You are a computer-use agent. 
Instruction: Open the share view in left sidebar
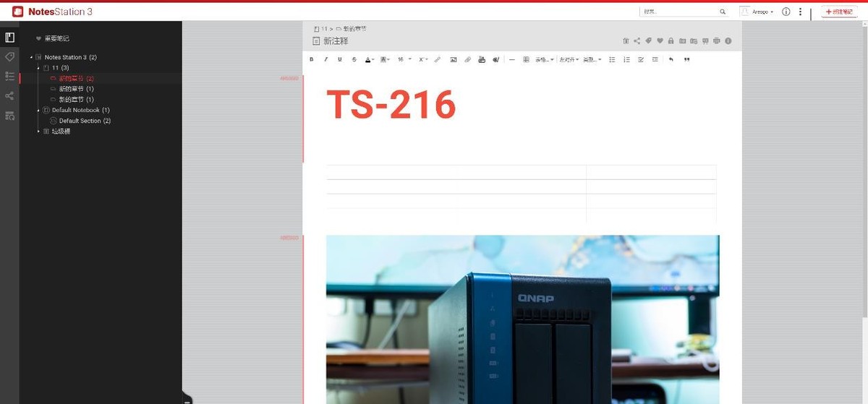tap(9, 95)
